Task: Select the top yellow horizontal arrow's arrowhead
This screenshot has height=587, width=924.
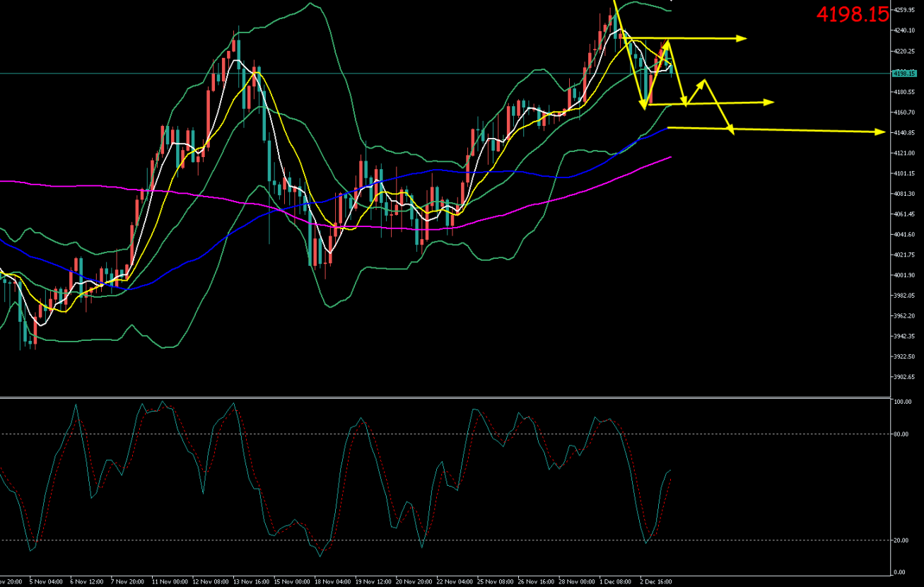Action: pos(742,38)
